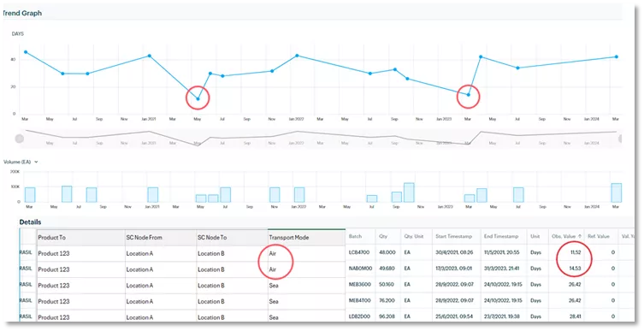The width and height of the screenshot is (644, 331).
Task: Click Sea in the MEB3600 row
Action: 274,286
